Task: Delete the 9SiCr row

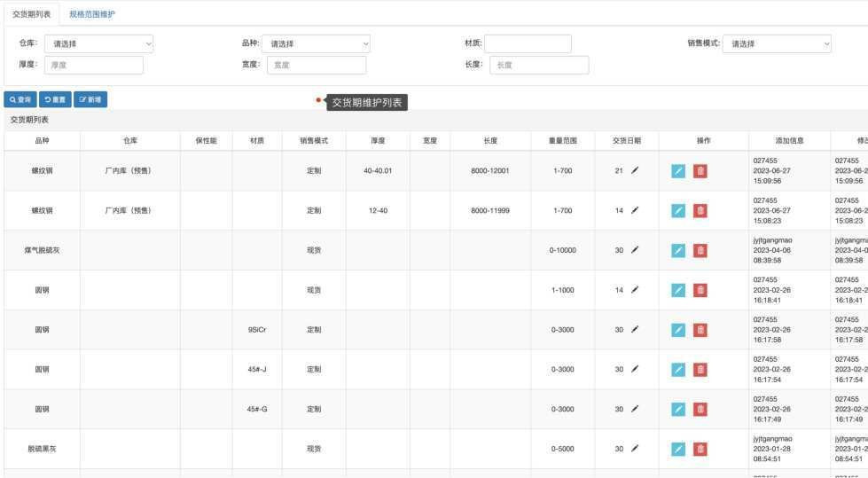Action: (700, 330)
